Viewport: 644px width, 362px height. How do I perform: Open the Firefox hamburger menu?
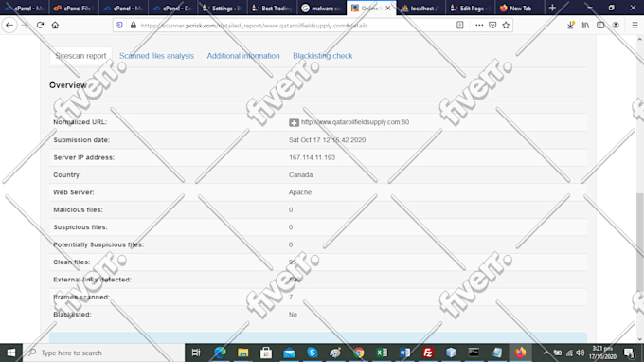[635, 25]
